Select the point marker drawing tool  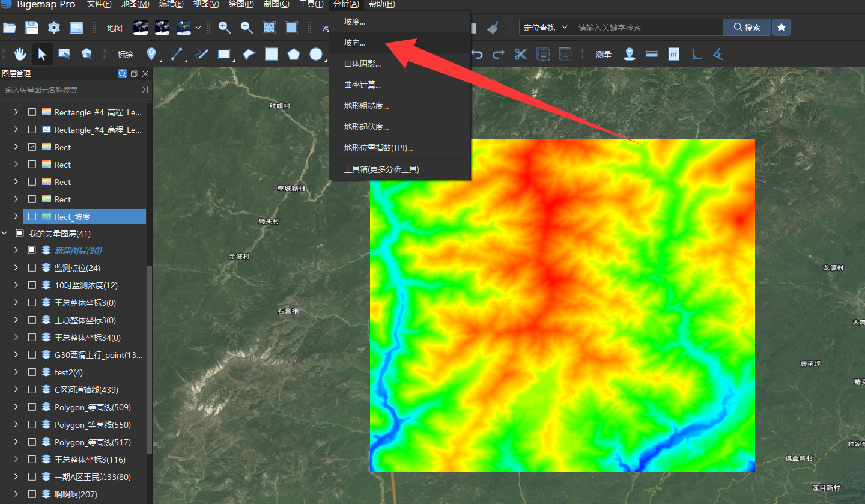point(151,54)
